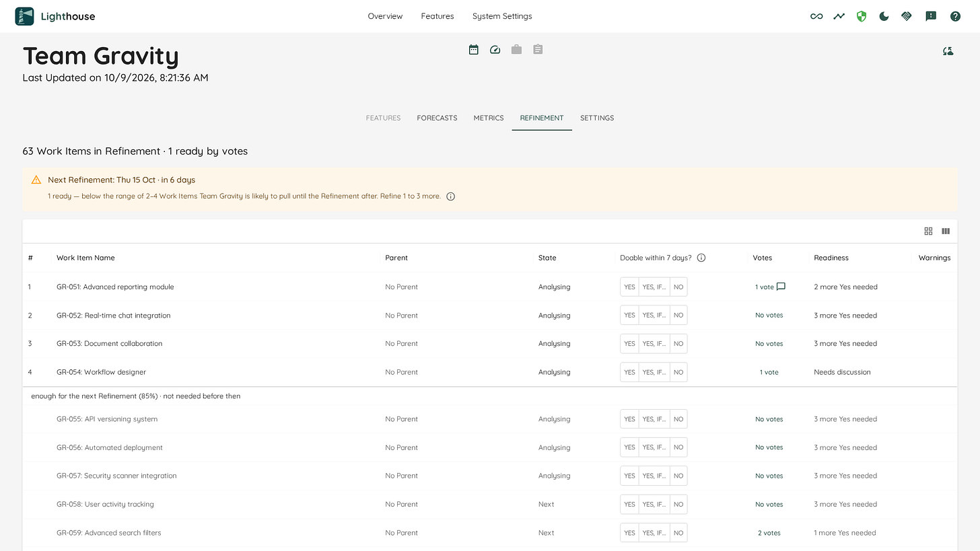Switch to the Forecasts tab

(437, 118)
